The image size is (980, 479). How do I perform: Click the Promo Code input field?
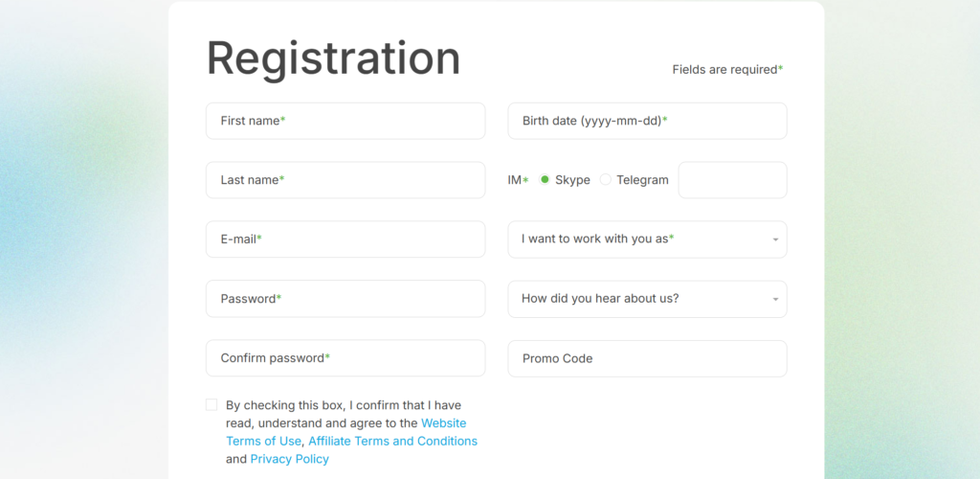pos(647,358)
